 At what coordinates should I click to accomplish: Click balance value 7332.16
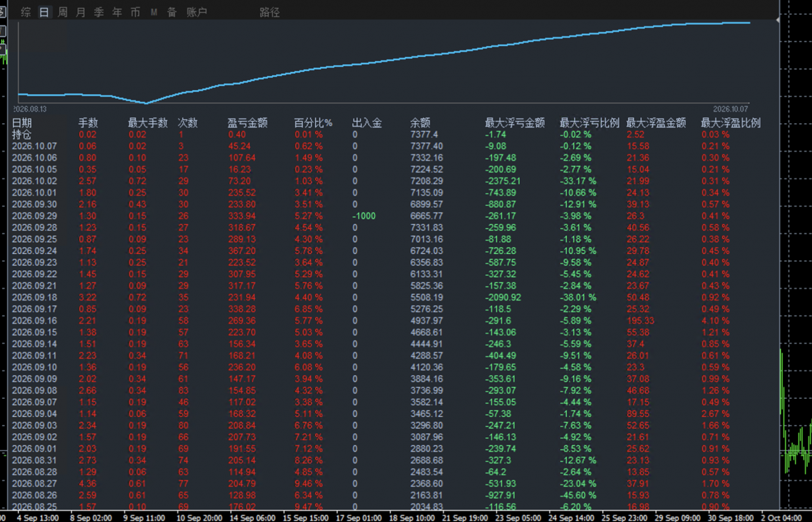427,158
